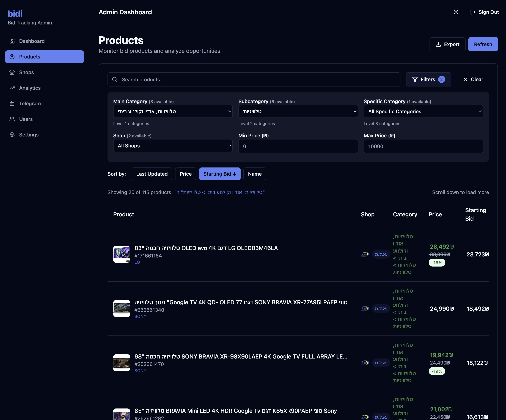Viewport: 506px width, 420px height.
Task: Sort by Last Updated
Action: (152, 174)
